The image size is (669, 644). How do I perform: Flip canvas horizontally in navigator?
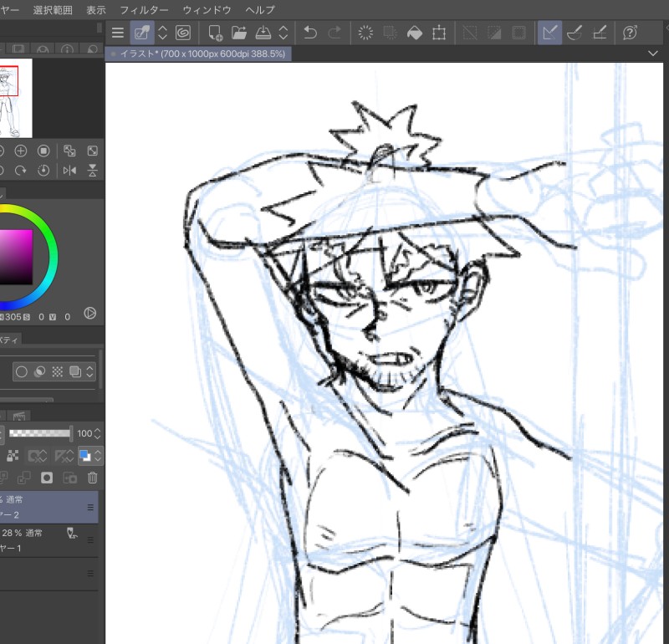(x=69, y=171)
